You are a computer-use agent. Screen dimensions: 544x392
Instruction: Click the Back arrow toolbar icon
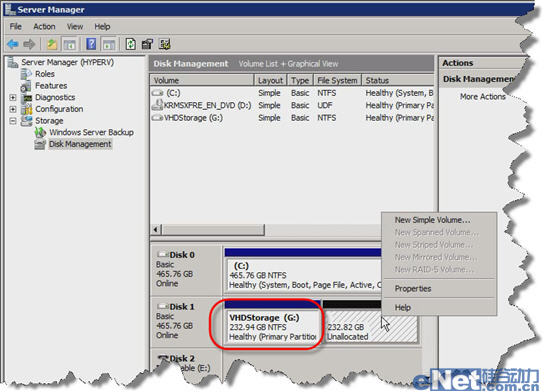pos(13,44)
